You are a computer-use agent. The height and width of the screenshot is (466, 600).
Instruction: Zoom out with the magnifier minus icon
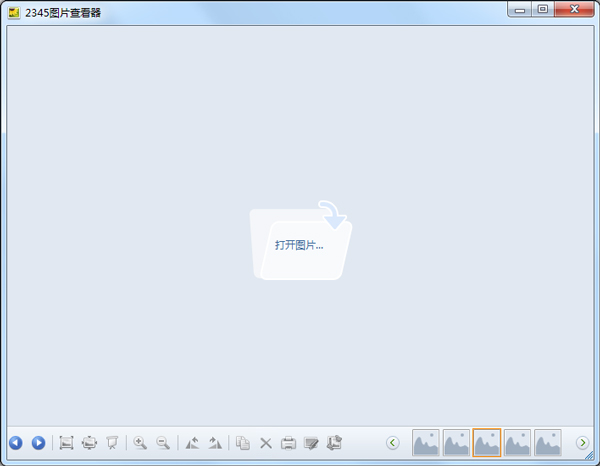(x=162, y=442)
